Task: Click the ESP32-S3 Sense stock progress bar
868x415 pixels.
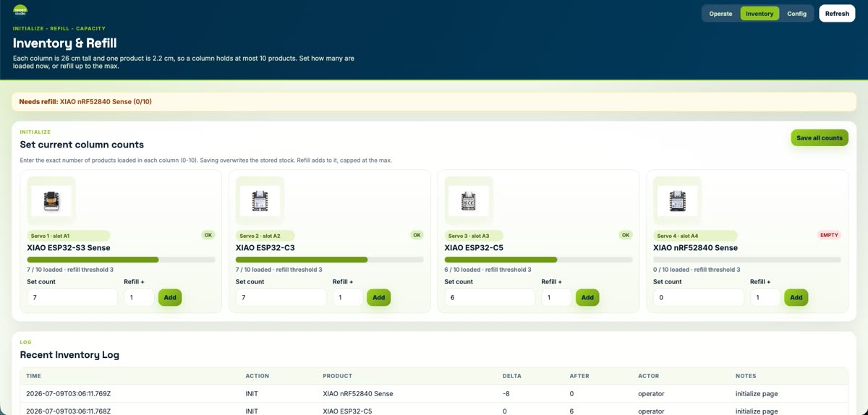Action: (x=121, y=260)
